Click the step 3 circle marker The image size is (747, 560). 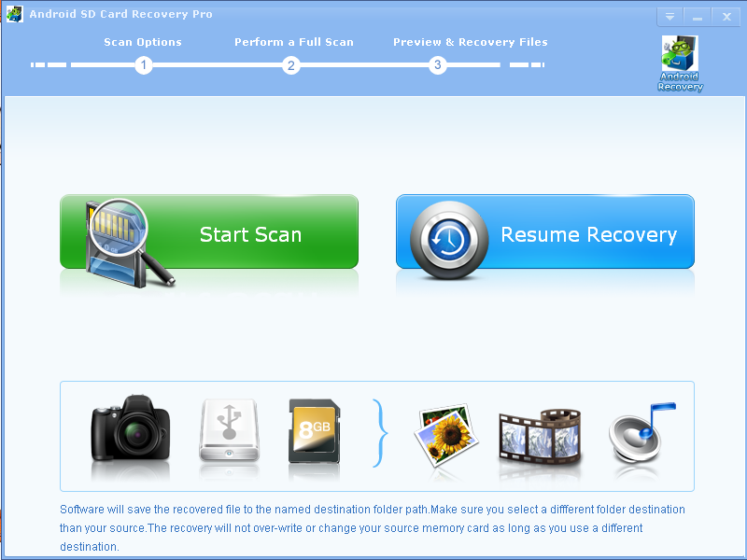point(438,65)
